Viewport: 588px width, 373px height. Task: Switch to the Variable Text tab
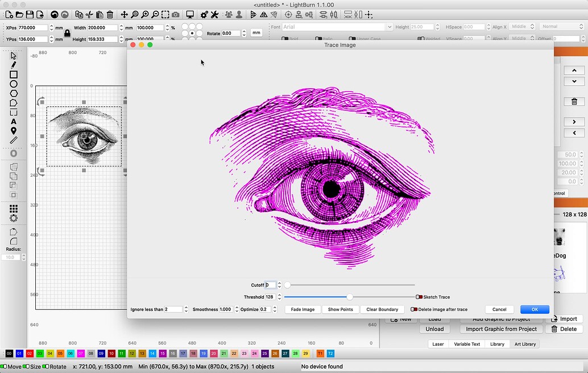click(466, 344)
